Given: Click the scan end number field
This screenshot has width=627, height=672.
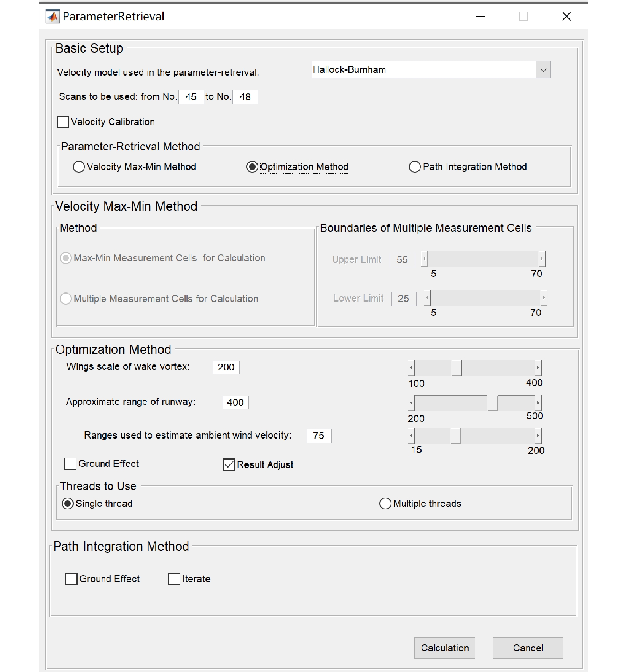Looking at the screenshot, I should point(245,97).
